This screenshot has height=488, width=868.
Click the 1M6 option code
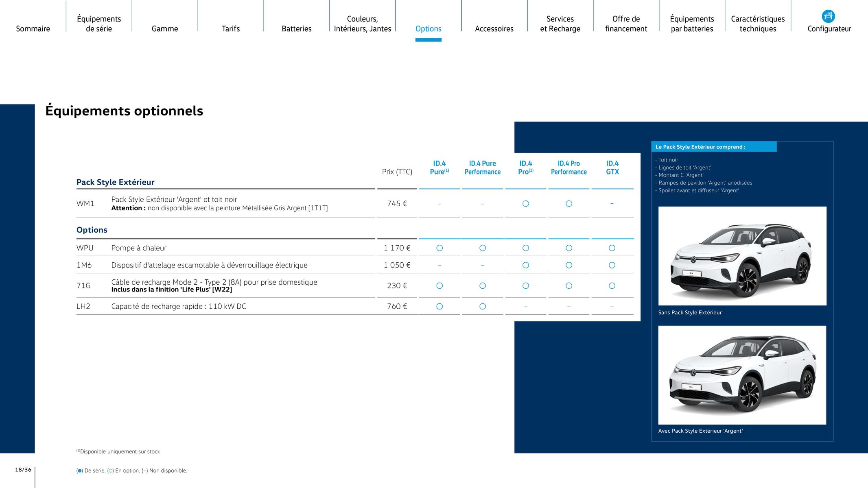[x=84, y=265]
